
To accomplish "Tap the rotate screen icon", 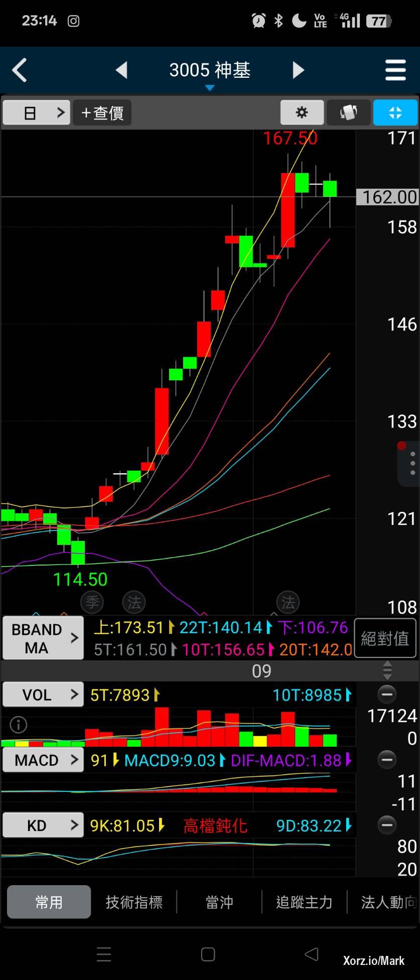I will click(x=349, y=112).
